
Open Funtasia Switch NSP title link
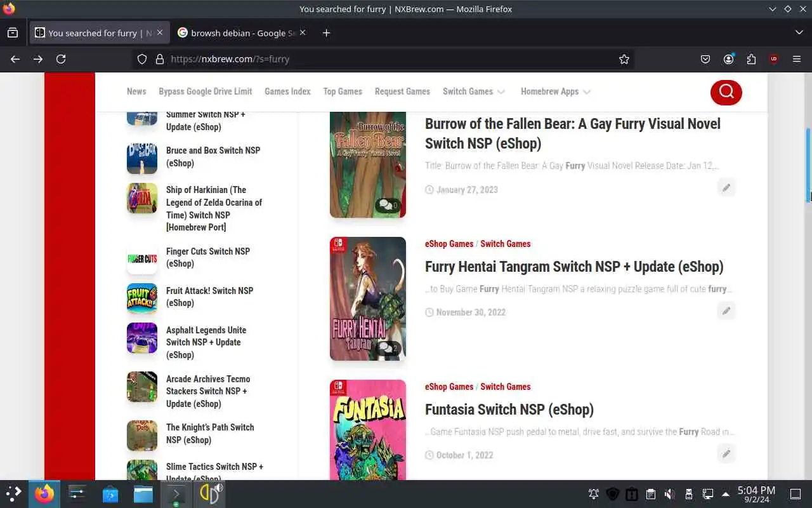tap(509, 410)
